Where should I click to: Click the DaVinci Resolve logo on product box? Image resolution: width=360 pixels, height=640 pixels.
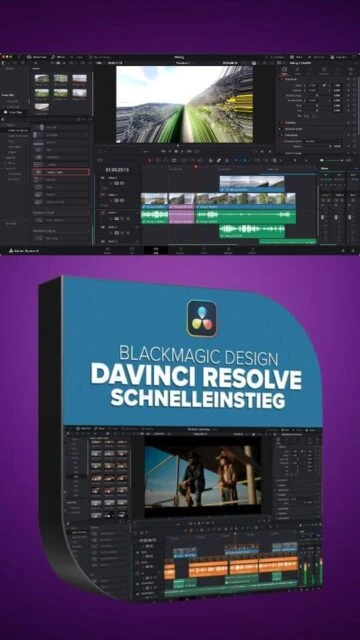[202, 318]
